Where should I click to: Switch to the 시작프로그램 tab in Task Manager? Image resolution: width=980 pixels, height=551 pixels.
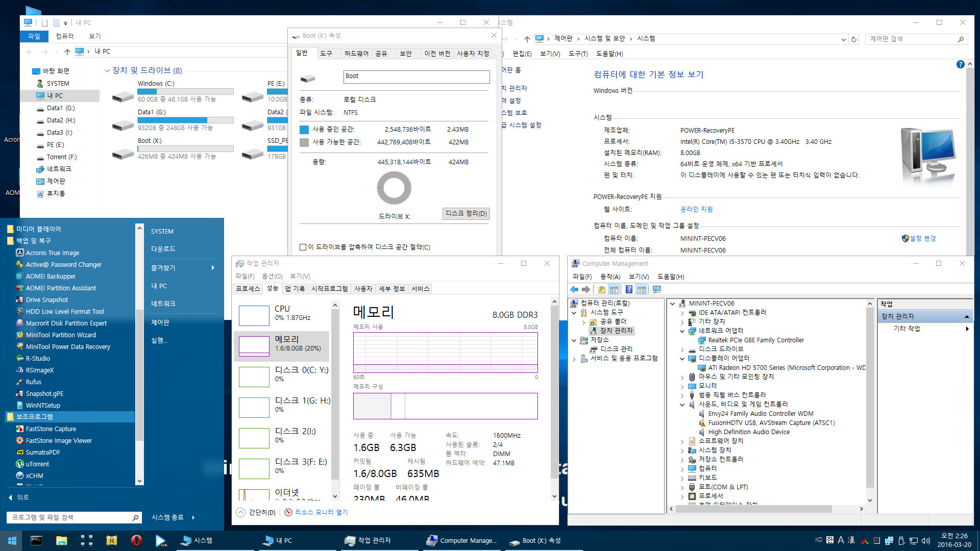click(x=330, y=289)
